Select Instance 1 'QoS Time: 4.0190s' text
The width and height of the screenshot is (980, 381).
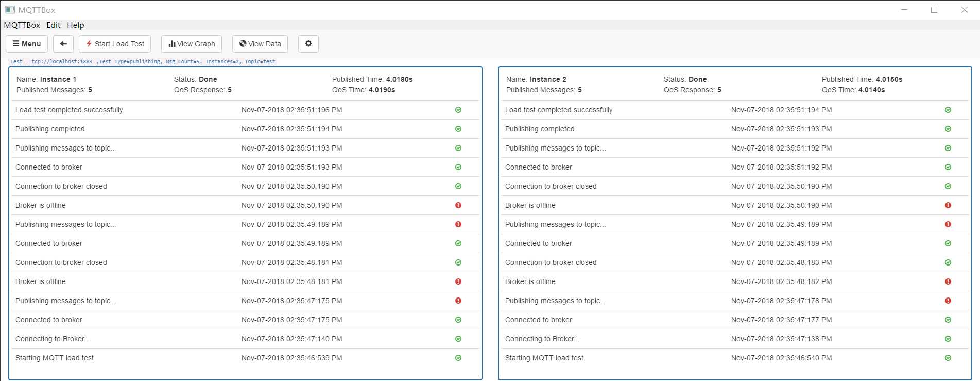click(364, 90)
